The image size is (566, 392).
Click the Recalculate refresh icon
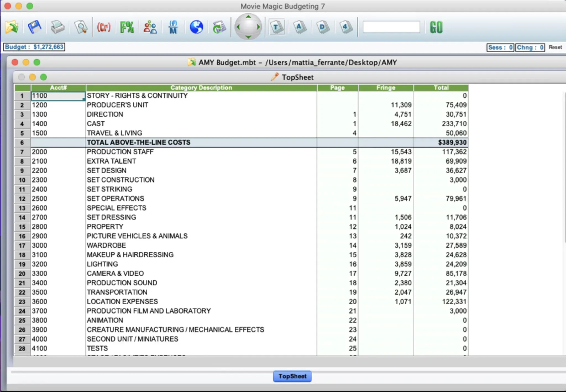[219, 27]
